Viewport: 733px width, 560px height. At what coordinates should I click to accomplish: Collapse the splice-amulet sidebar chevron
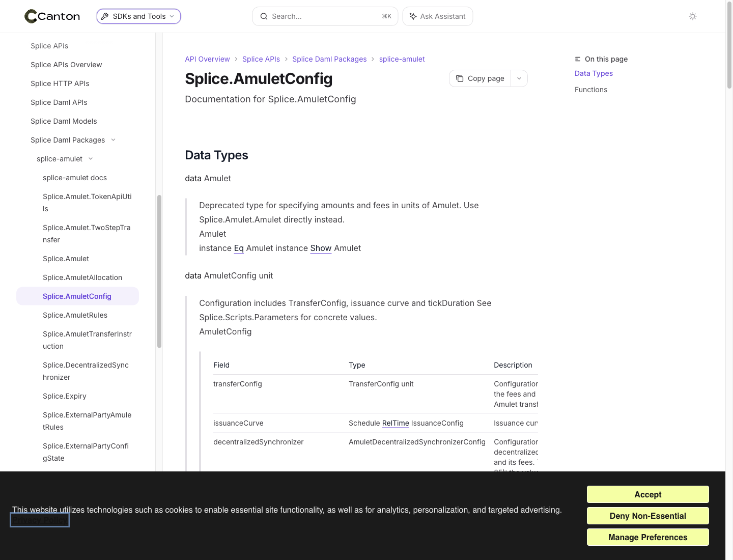(91, 159)
